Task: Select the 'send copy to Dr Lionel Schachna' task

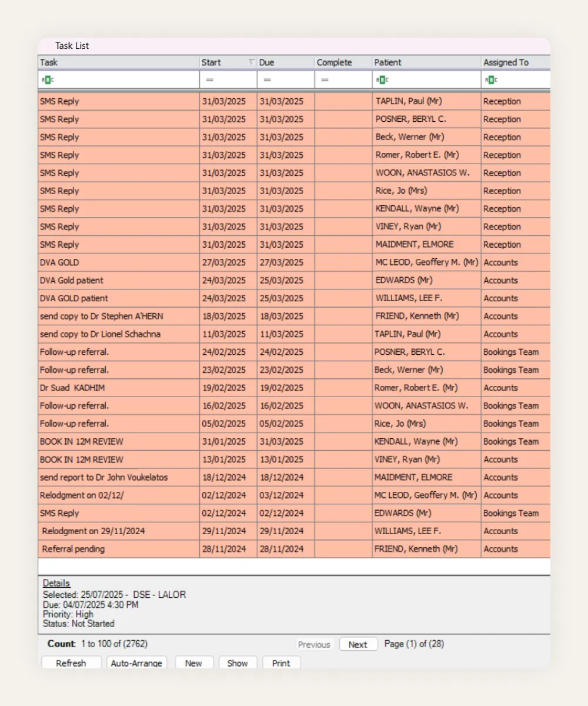Action: (x=119, y=334)
